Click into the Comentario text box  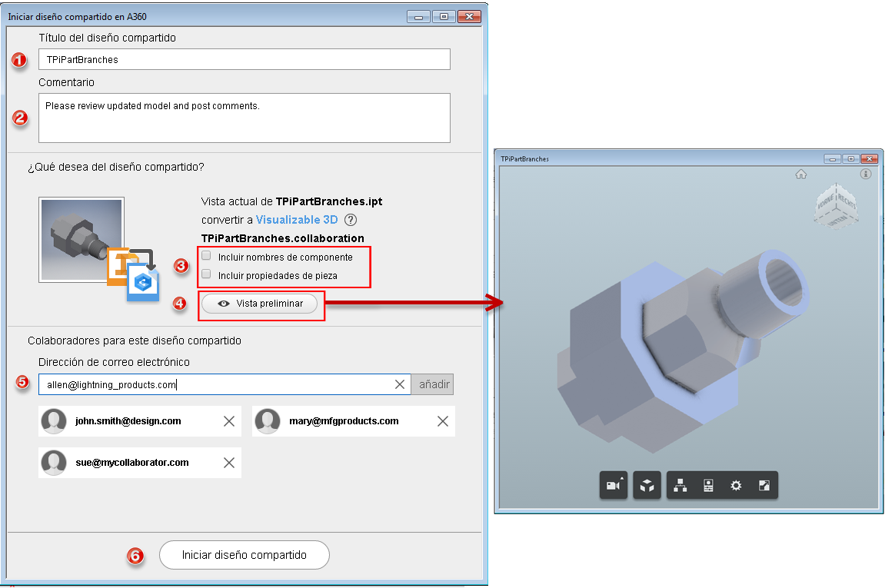click(x=245, y=118)
